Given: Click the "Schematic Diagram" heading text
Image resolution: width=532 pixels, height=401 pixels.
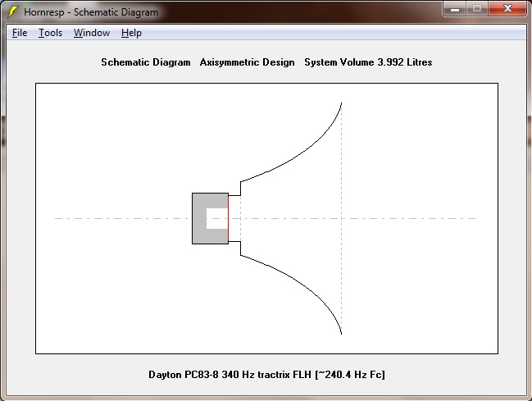Looking at the screenshot, I should point(146,62).
